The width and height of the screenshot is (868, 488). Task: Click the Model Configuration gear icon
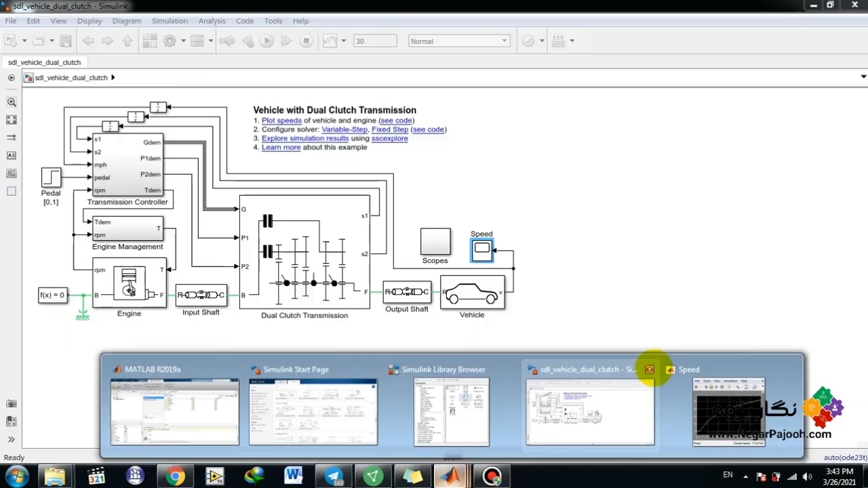(170, 41)
